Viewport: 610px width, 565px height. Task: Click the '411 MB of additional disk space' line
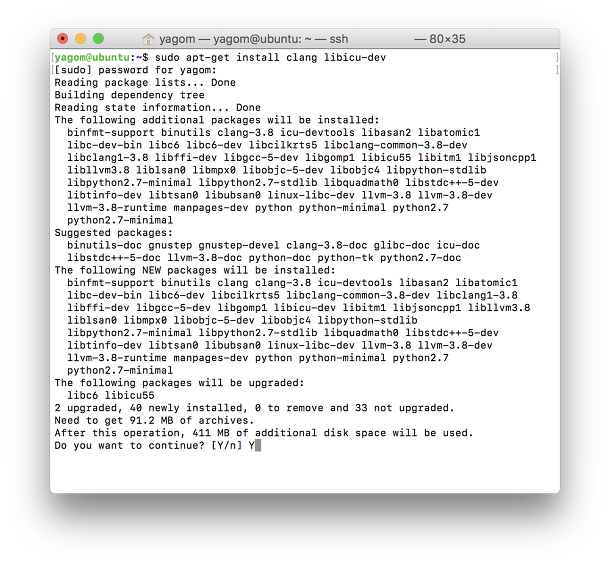point(264,433)
